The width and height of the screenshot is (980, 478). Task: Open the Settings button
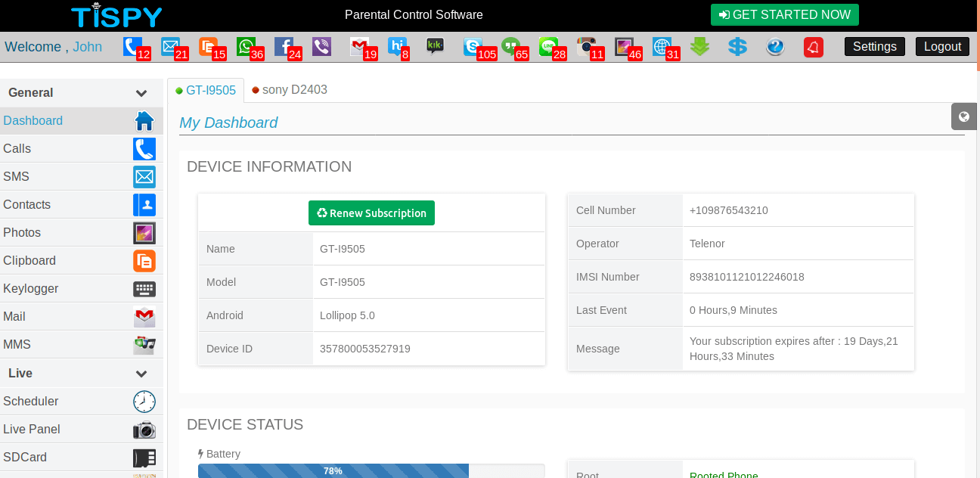tap(875, 47)
